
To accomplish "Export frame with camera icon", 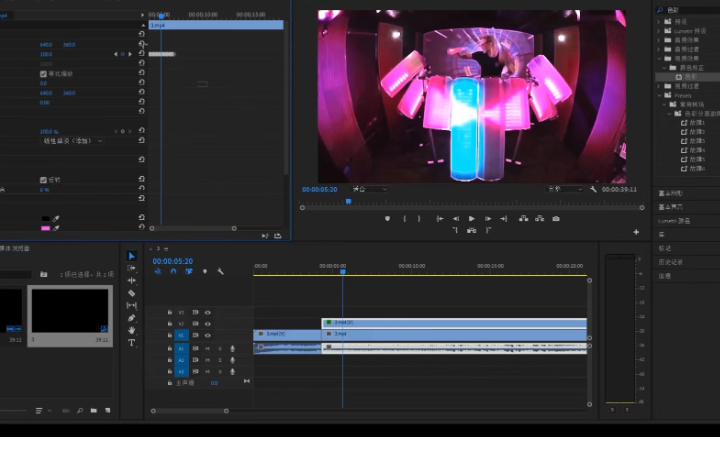I will tap(556, 219).
